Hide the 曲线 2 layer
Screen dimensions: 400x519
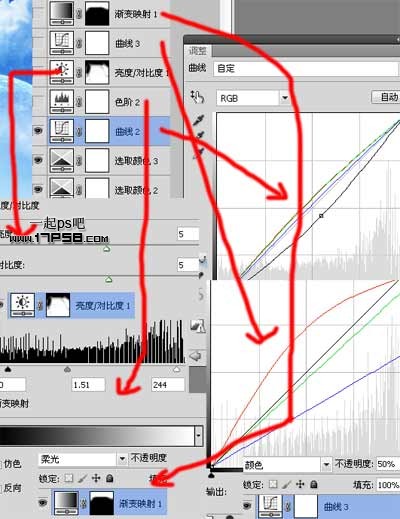click(x=38, y=130)
